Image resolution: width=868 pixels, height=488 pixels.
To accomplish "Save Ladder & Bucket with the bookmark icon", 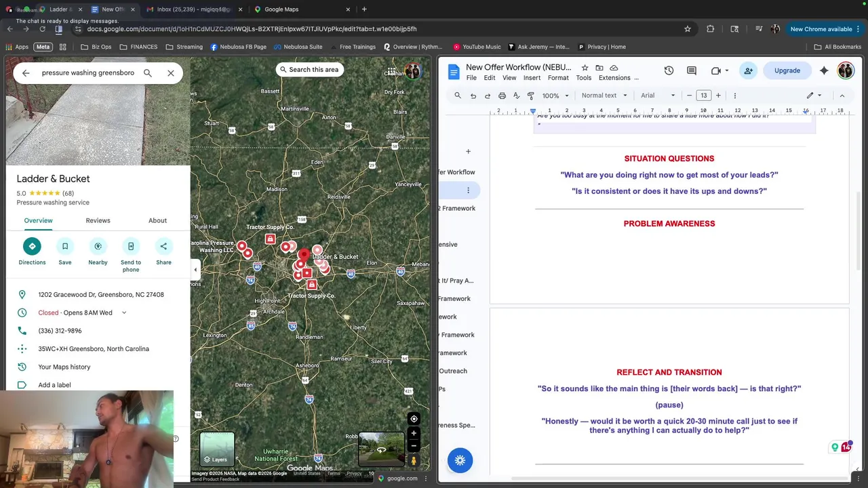I will click(x=65, y=246).
